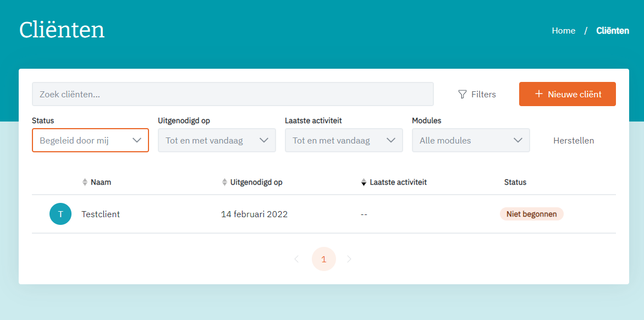Open the Status dropdown 'Begeleid door mij'
Viewport: 644px width, 320px height.
pyautogui.click(x=90, y=141)
